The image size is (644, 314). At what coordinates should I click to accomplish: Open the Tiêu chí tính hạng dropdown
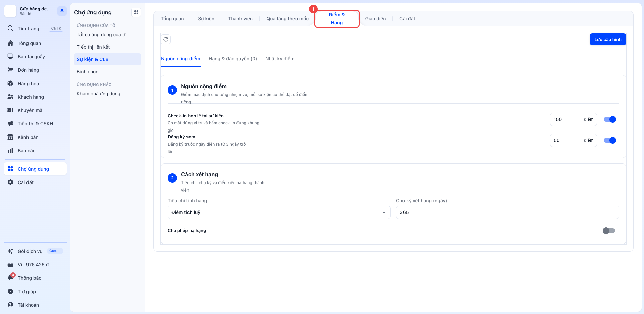[x=279, y=212]
